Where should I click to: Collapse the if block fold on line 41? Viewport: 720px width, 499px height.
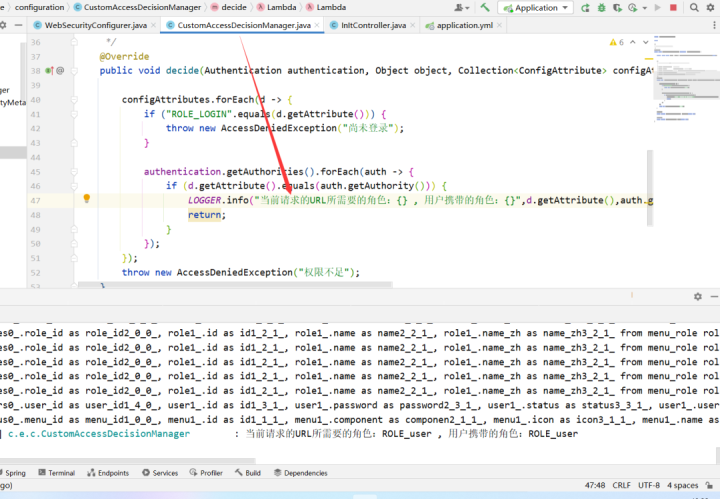(x=74, y=114)
